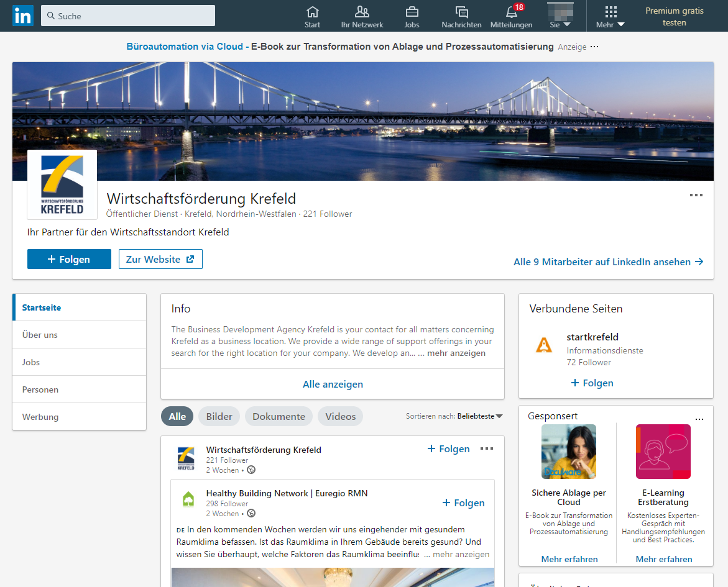Click globe icon under Healthy Building post
The image size is (728, 587).
(x=251, y=513)
